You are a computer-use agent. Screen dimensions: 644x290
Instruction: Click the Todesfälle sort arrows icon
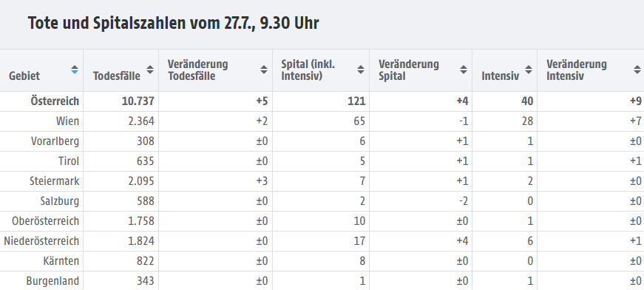pyautogui.click(x=150, y=70)
